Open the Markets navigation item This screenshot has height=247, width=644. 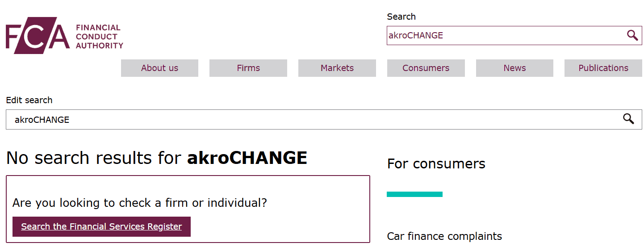point(337,68)
